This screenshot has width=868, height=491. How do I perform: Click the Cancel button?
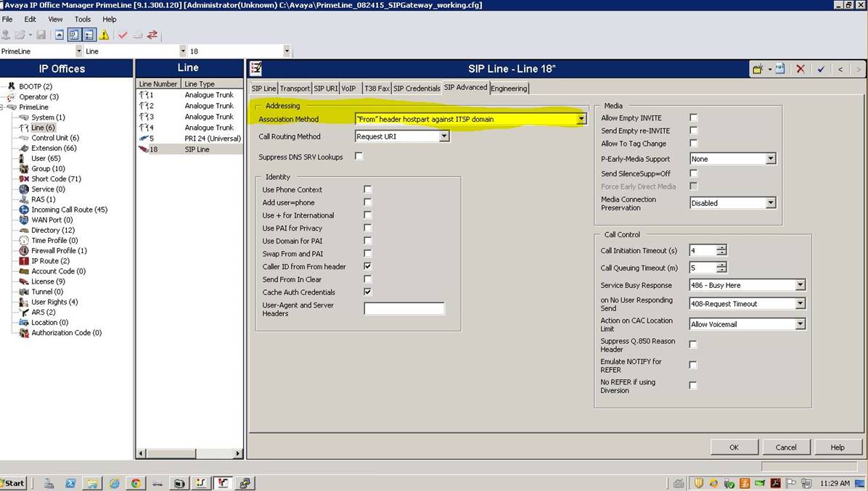pos(786,447)
